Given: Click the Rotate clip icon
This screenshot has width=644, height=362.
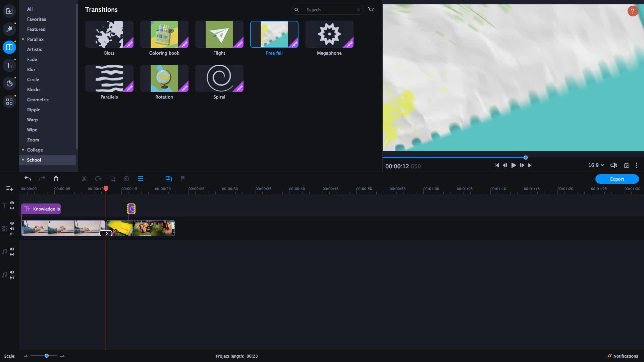Looking at the screenshot, I should tap(98, 179).
